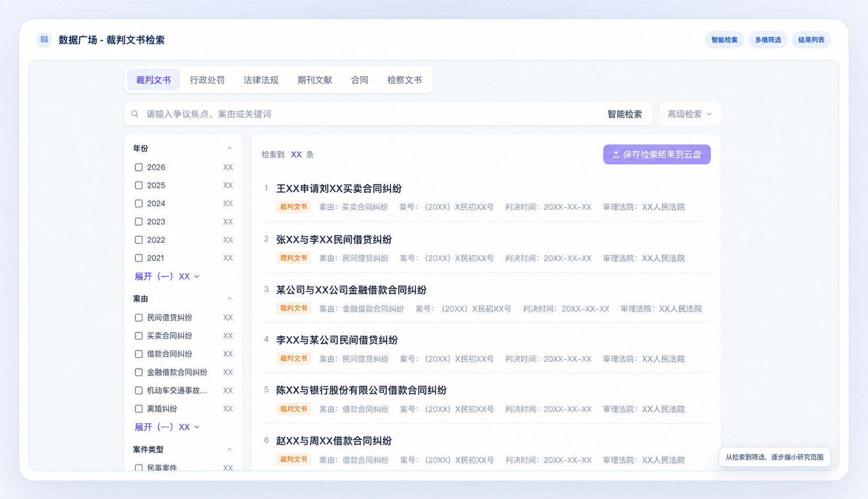Click 裁判文书 tag on result 3

293,308
